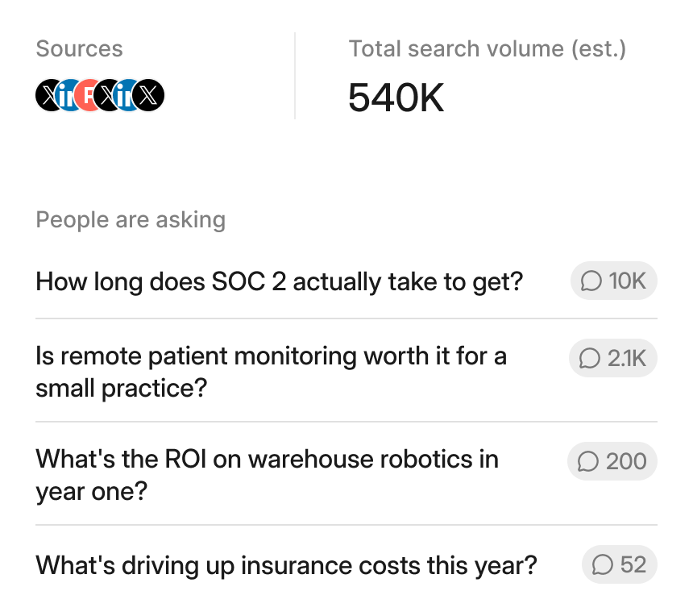Click the 2.1K count number

pyautogui.click(x=626, y=358)
